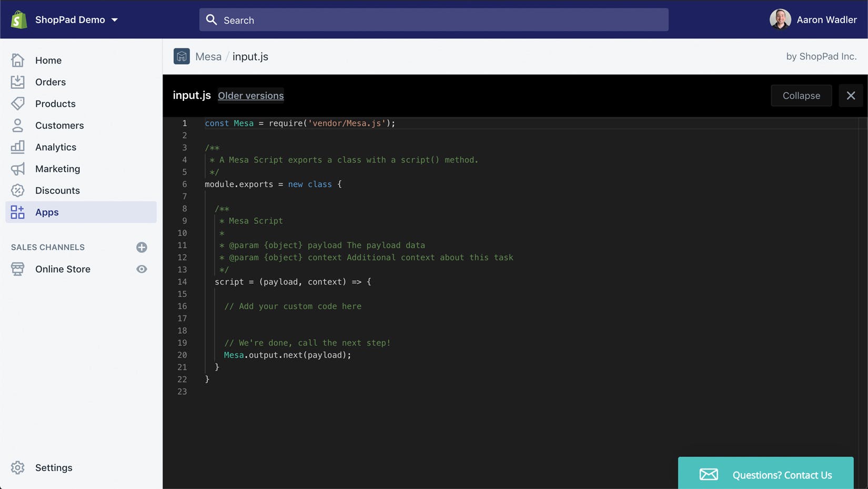Add a sales channel with plus icon

coord(142,247)
